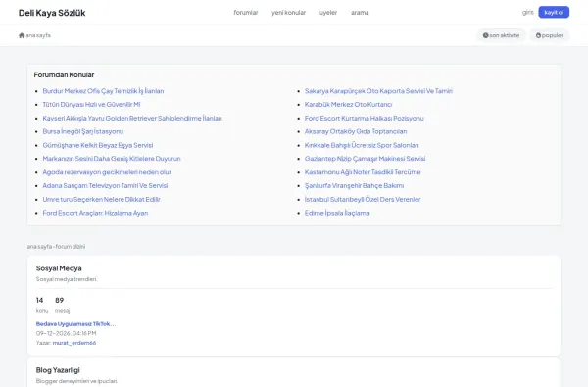Viewport: 588px width, 387px height.
Task: Open Adana Sarıçam Televizyon Tamiri Ve Servisi
Action: tap(105, 185)
